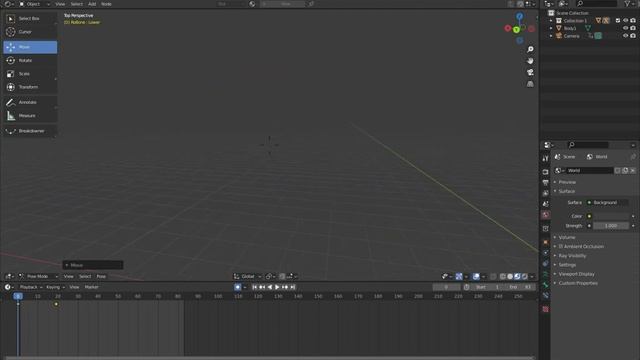Toggle visibility eye for Camera
The width and height of the screenshot is (640, 360).
tap(625, 36)
